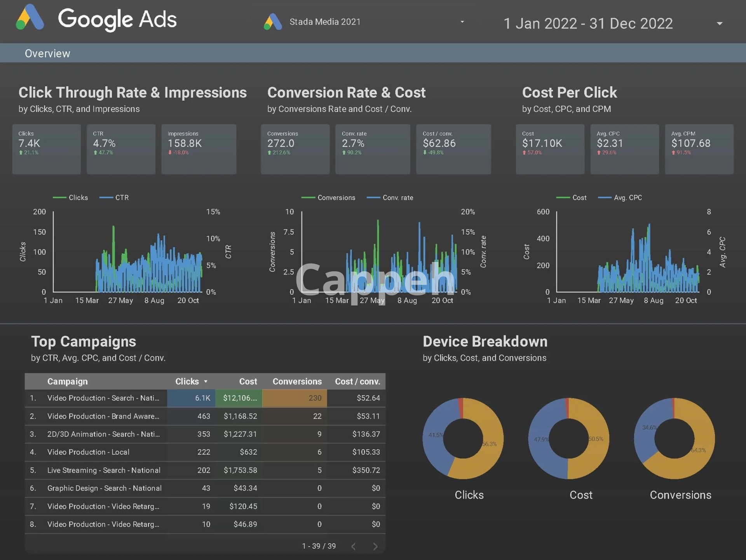The image size is (746, 560).
Task: Go to previous page of campaigns table
Action: point(354,546)
